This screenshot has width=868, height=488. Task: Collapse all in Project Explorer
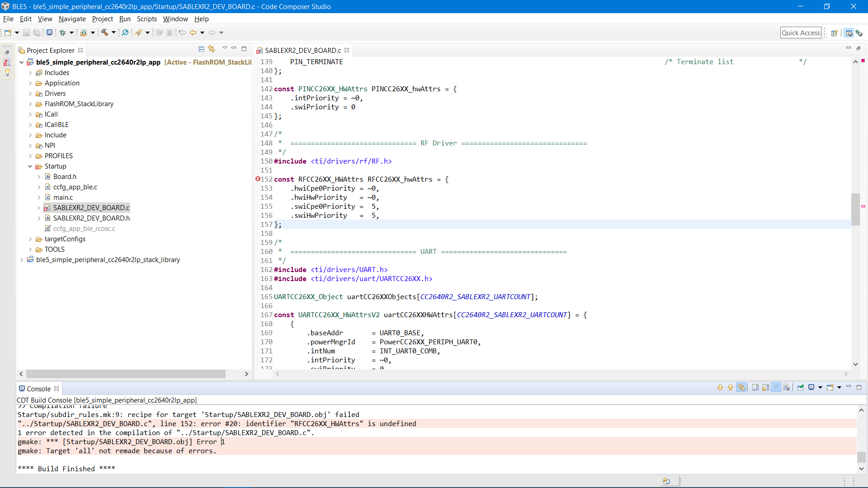(201, 49)
